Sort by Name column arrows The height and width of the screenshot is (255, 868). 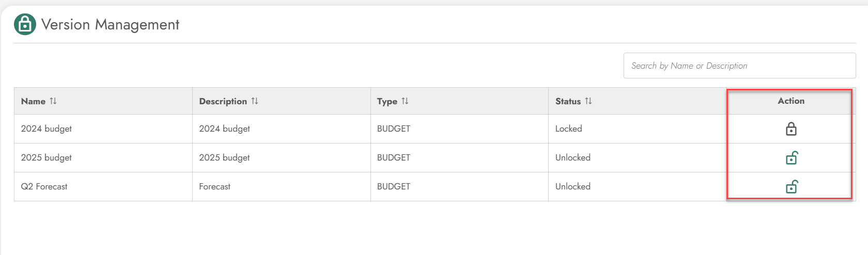53,101
